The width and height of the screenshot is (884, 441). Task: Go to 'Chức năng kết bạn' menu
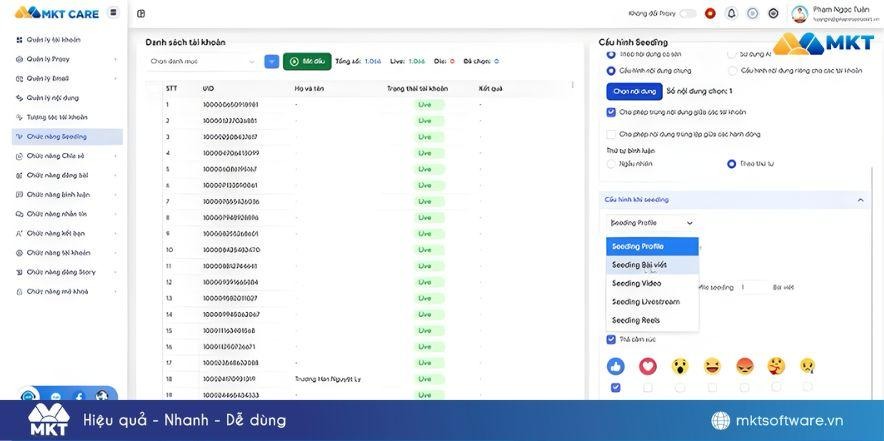coord(55,233)
